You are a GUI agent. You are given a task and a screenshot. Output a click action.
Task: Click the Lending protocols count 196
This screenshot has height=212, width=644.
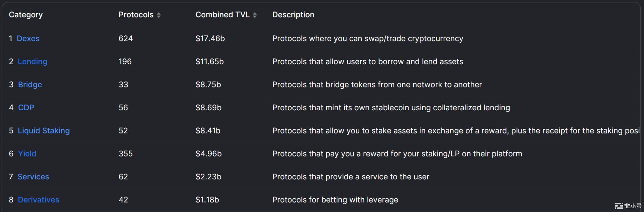[125, 62]
